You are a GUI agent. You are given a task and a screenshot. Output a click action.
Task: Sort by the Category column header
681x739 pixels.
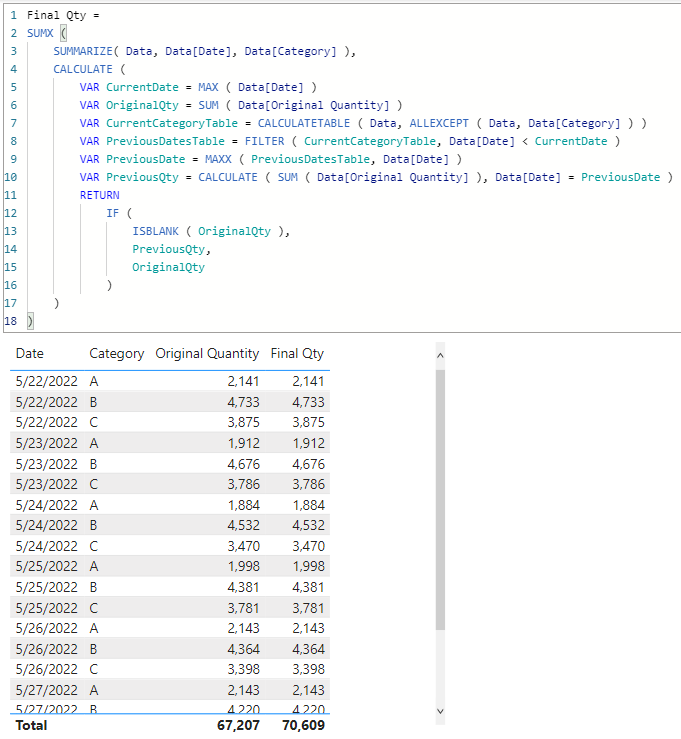coord(117,353)
